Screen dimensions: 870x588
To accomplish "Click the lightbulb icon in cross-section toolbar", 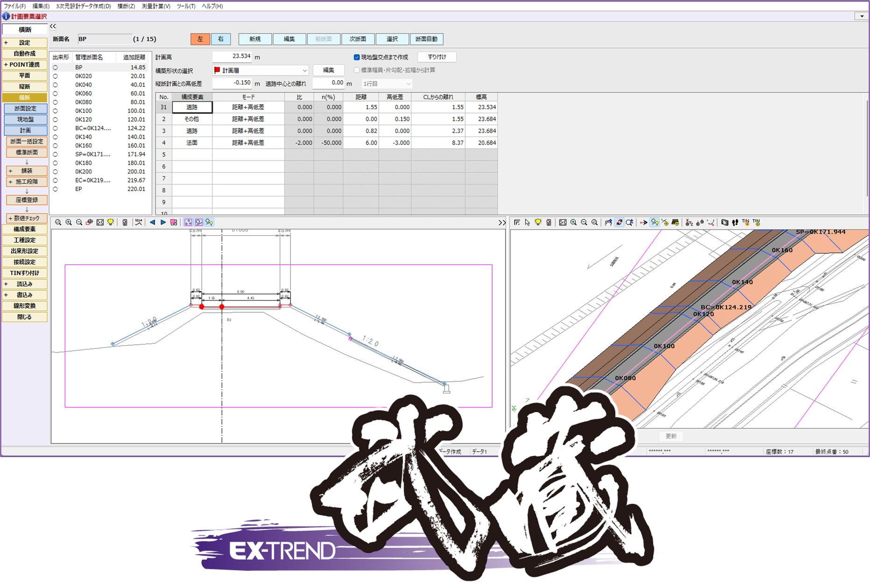I will (111, 223).
